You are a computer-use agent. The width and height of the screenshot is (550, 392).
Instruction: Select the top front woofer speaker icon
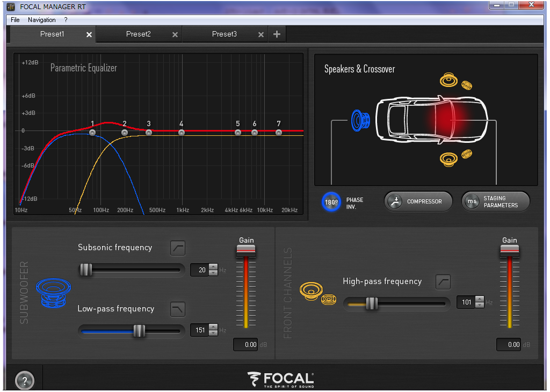coord(448,80)
